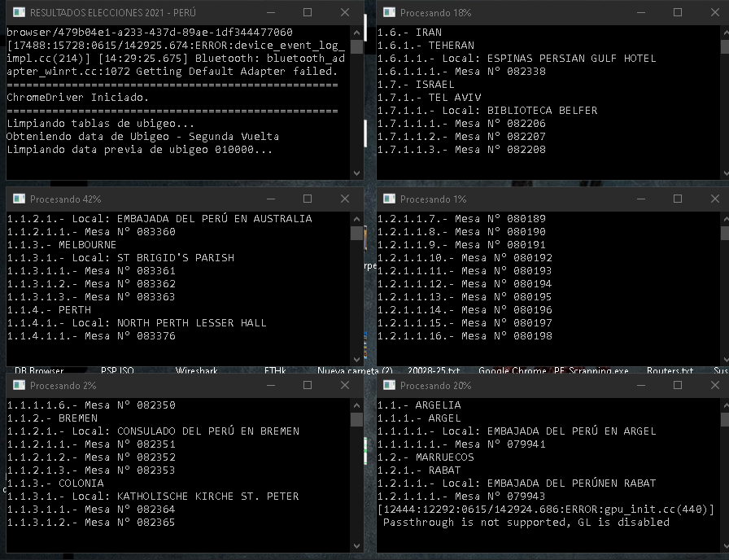Close the Procesando 42% window
Viewport: 729px width, 560px height.
344,199
